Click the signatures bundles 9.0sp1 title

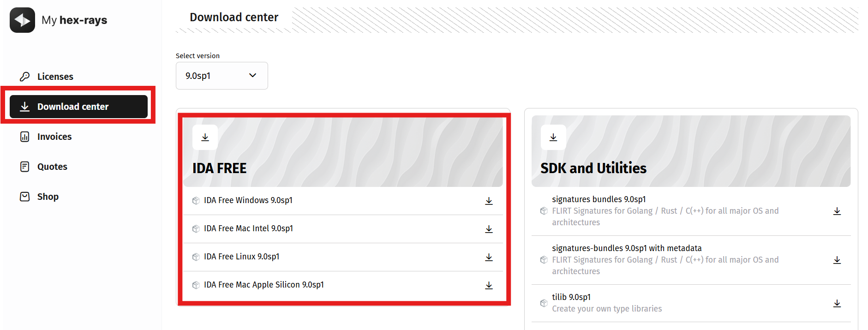point(599,199)
